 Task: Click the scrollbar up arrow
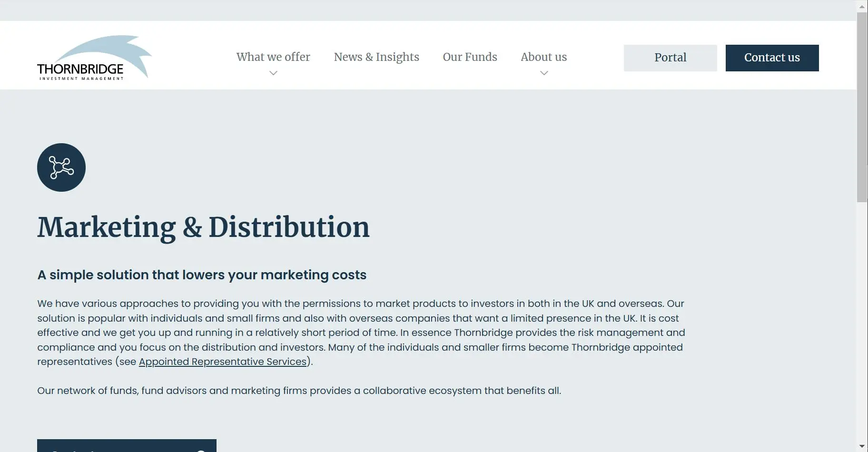862,6
